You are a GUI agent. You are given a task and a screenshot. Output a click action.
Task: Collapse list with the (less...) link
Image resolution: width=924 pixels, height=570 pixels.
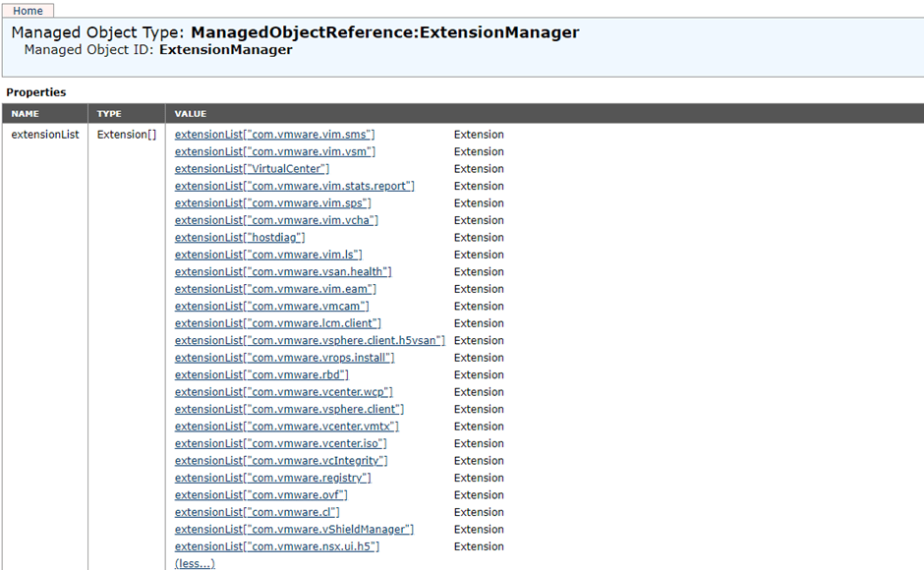point(195,563)
